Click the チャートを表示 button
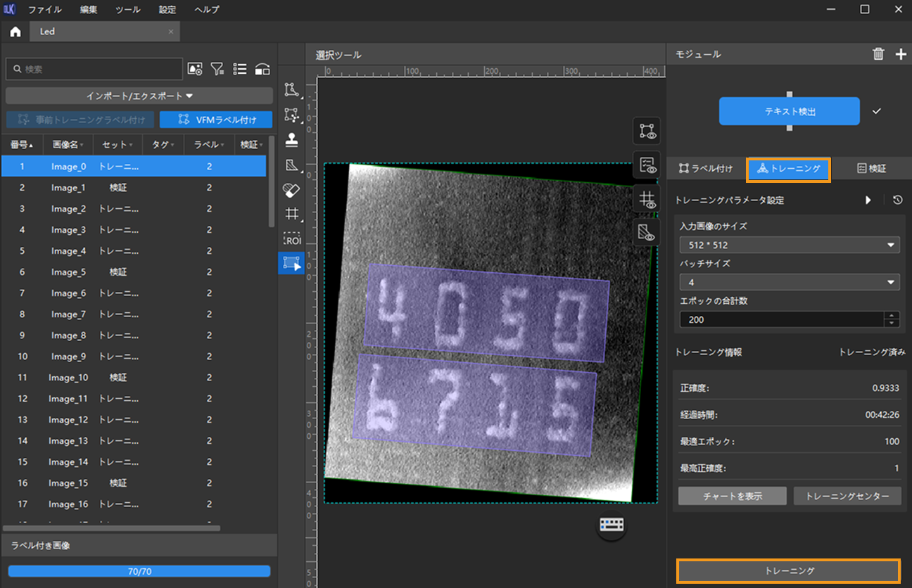The image size is (912, 588). click(x=732, y=495)
